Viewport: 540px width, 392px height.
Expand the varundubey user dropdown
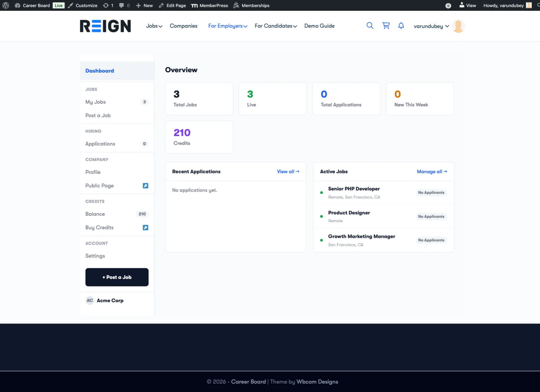(431, 26)
